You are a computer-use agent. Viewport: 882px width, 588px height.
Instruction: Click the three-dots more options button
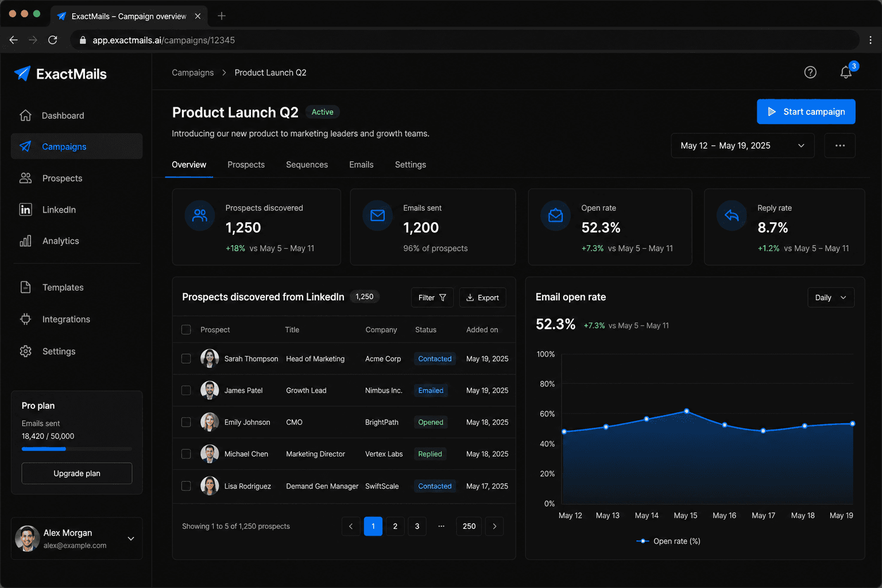pos(840,145)
